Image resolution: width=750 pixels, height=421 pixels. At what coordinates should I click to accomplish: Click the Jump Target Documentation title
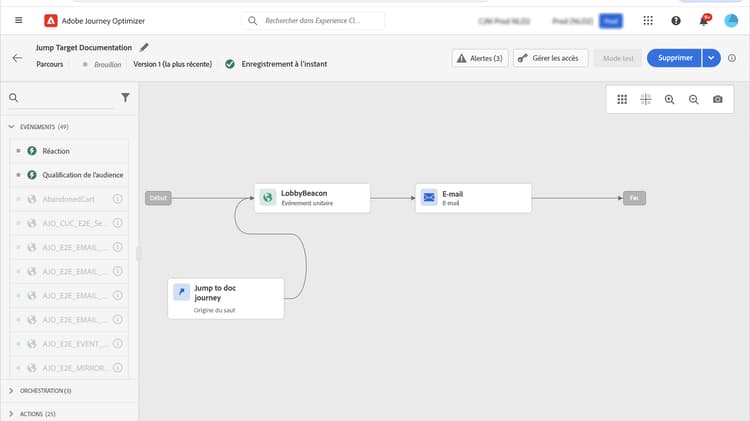click(x=84, y=48)
